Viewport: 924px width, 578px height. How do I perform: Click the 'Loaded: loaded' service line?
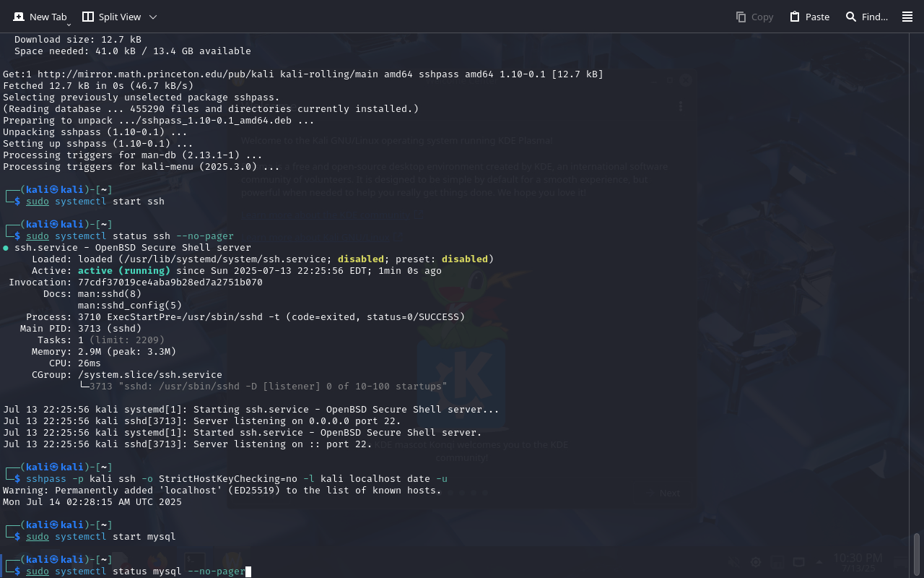click(x=263, y=259)
